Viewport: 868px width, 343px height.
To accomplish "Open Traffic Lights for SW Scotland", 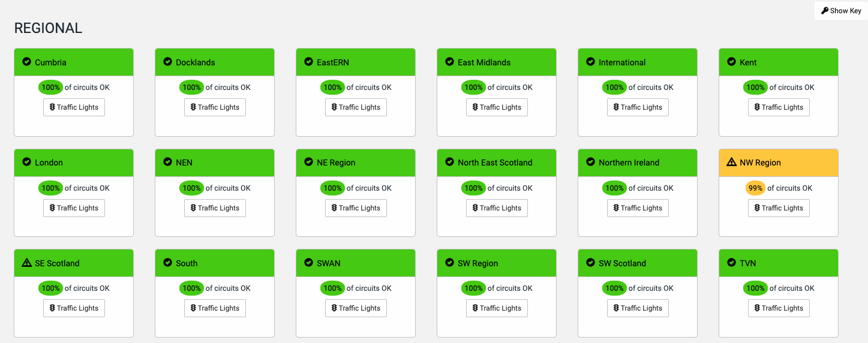I will pos(638,308).
